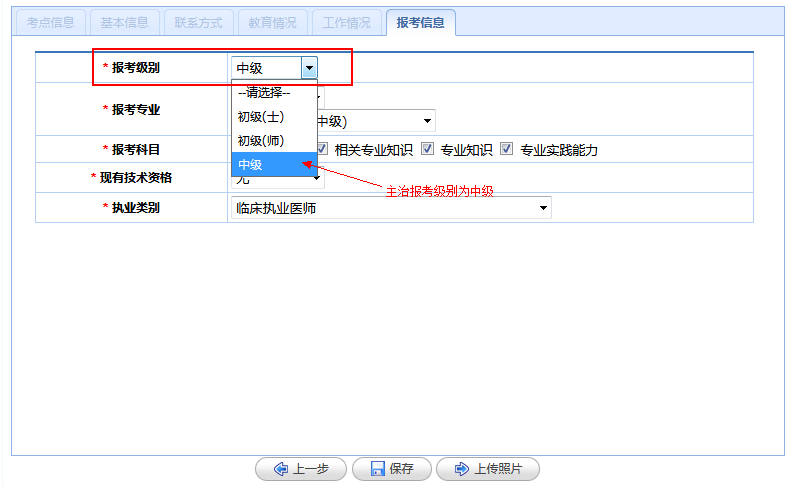Click the active 报考信息 tab
This screenshot has height=487, width=793.
420,22
